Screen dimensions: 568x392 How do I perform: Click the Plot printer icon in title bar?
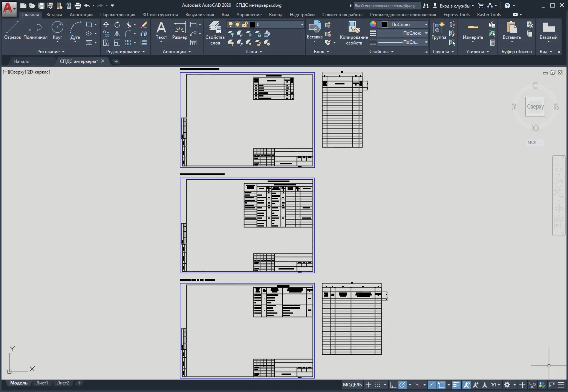coord(78,6)
